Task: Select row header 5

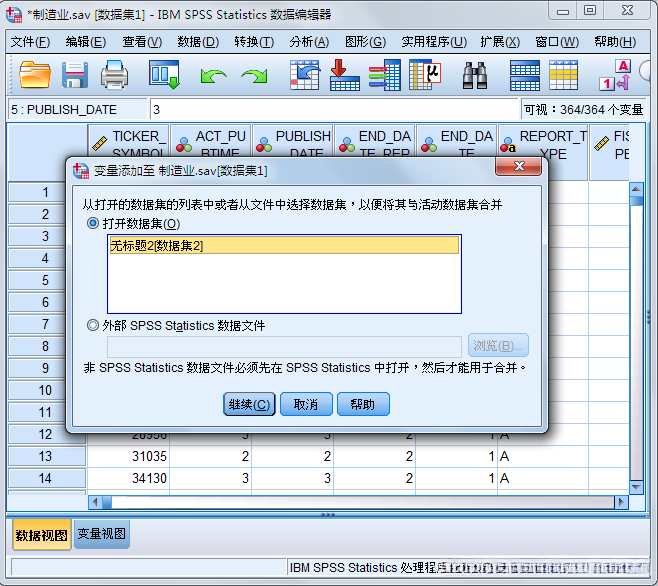Action: coord(37,280)
